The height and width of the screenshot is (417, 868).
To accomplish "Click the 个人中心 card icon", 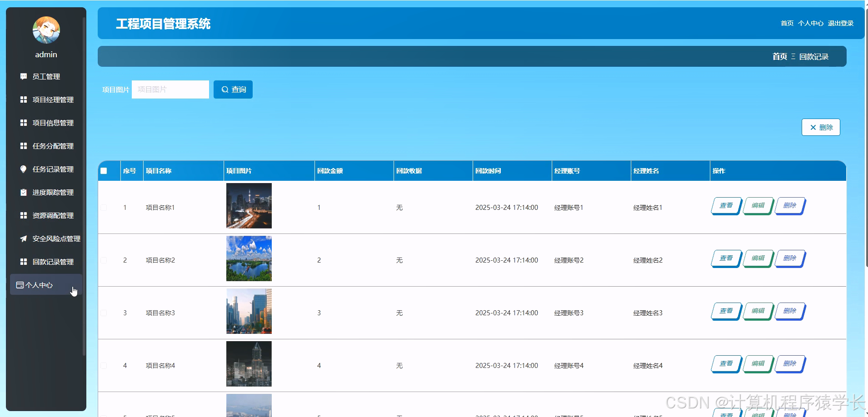I will click(20, 285).
